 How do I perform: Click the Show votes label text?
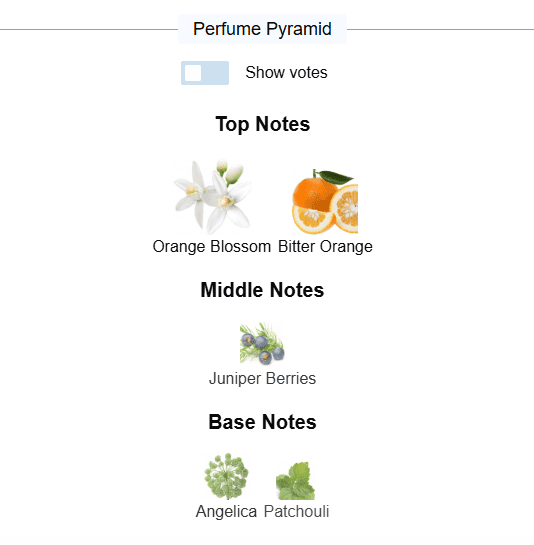click(x=286, y=73)
